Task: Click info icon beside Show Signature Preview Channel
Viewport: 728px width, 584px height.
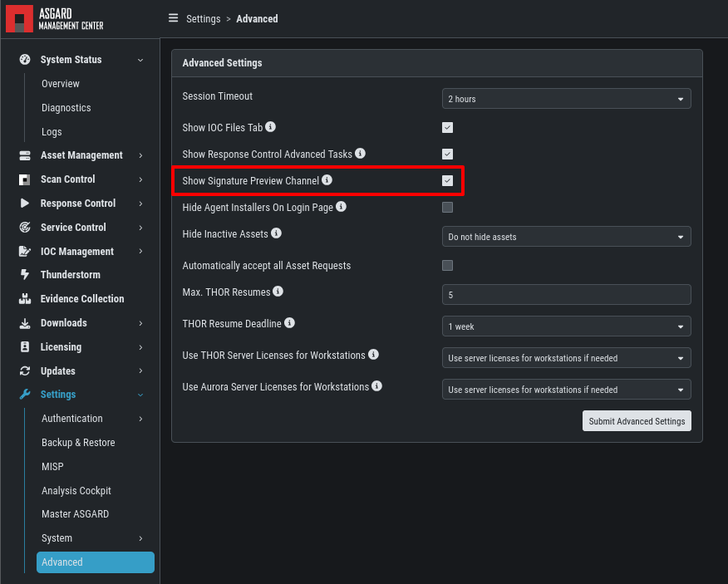Action: point(327,179)
